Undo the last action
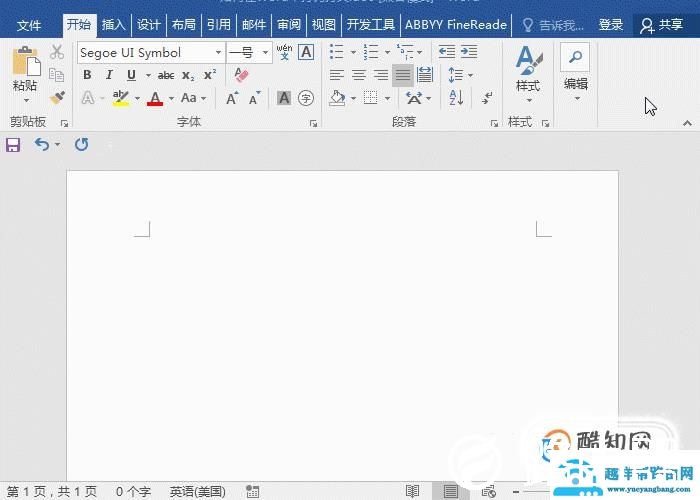700x500 pixels. tap(42, 145)
